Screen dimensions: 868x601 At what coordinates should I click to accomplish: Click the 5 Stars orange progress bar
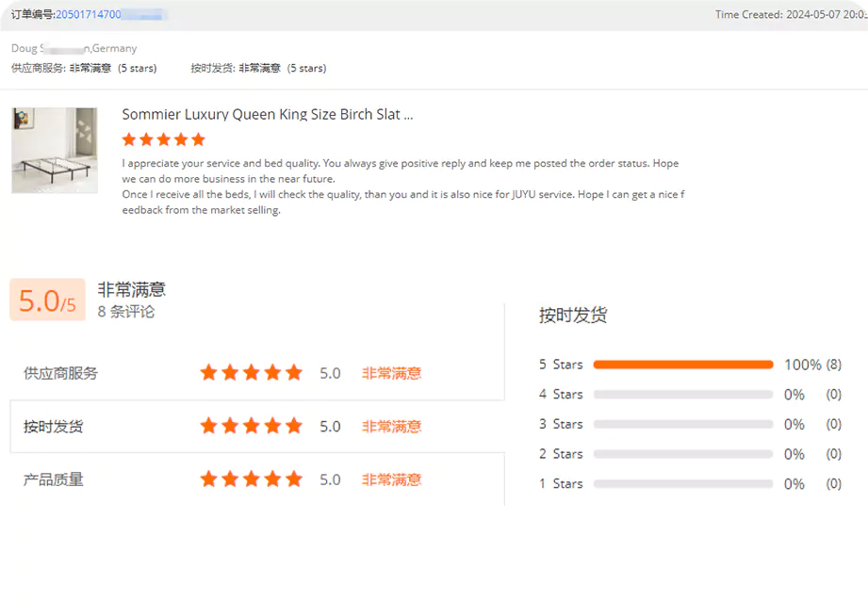683,365
